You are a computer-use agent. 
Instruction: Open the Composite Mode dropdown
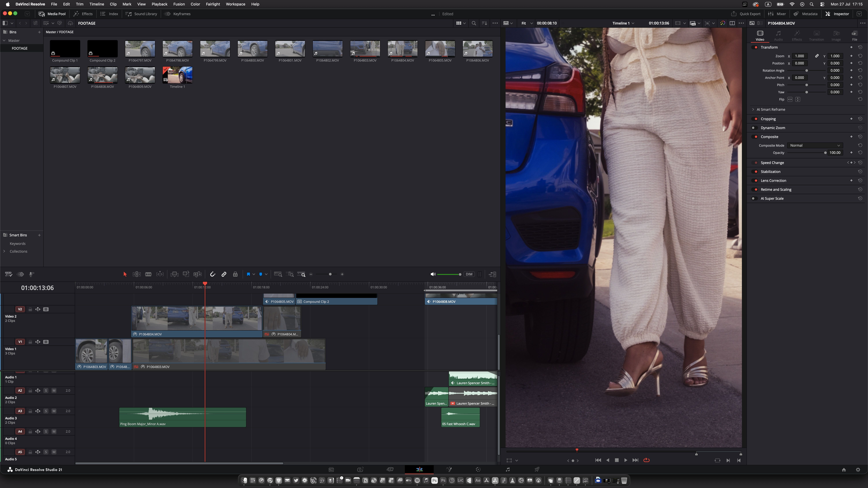pos(815,146)
